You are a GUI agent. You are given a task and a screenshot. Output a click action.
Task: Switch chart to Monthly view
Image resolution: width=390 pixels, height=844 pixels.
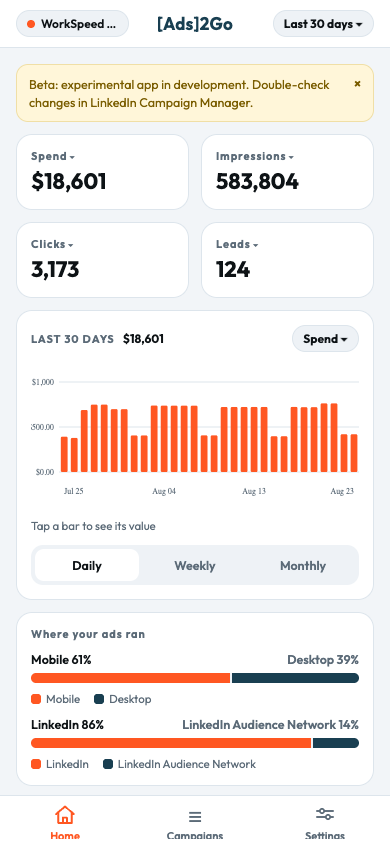303,565
